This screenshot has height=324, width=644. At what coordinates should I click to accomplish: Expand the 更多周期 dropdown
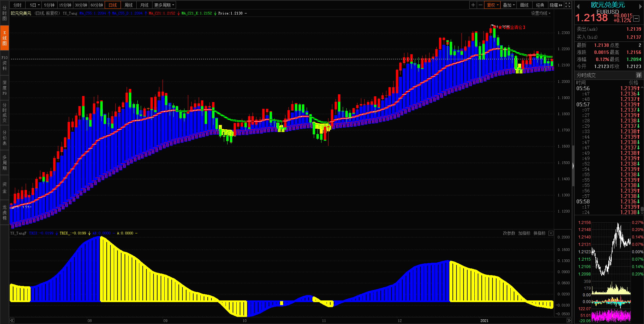[164, 5]
